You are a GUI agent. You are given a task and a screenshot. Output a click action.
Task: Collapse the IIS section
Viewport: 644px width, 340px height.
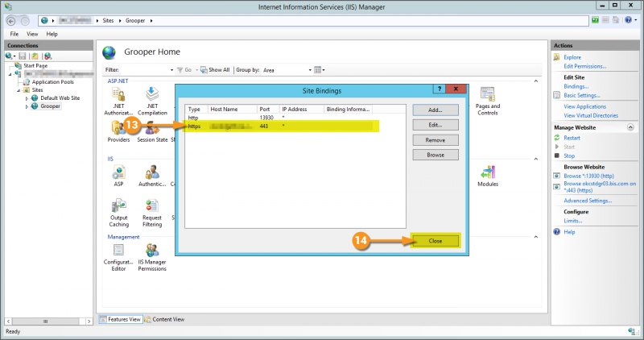(535, 159)
